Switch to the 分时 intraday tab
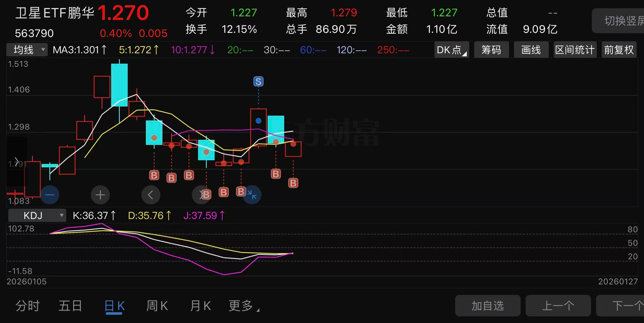Screen dimensions: 644x323 (x=28, y=306)
